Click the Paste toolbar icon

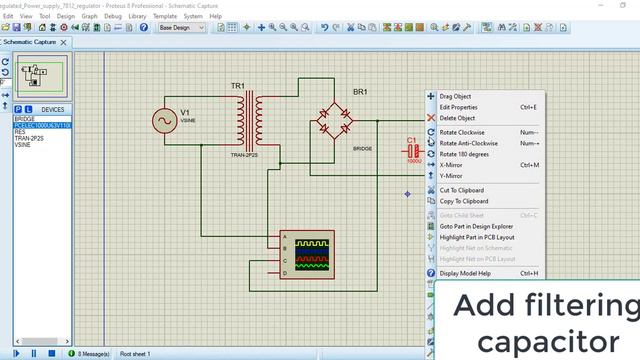click(x=372, y=27)
